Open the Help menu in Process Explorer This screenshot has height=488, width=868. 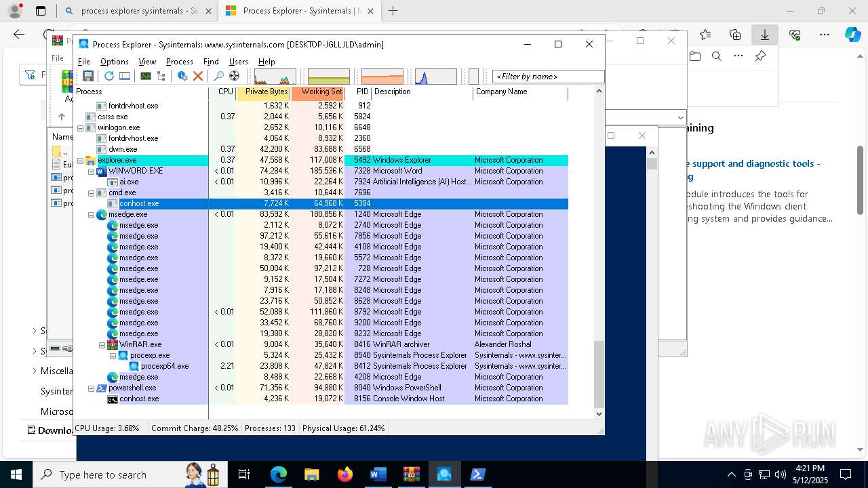(267, 62)
